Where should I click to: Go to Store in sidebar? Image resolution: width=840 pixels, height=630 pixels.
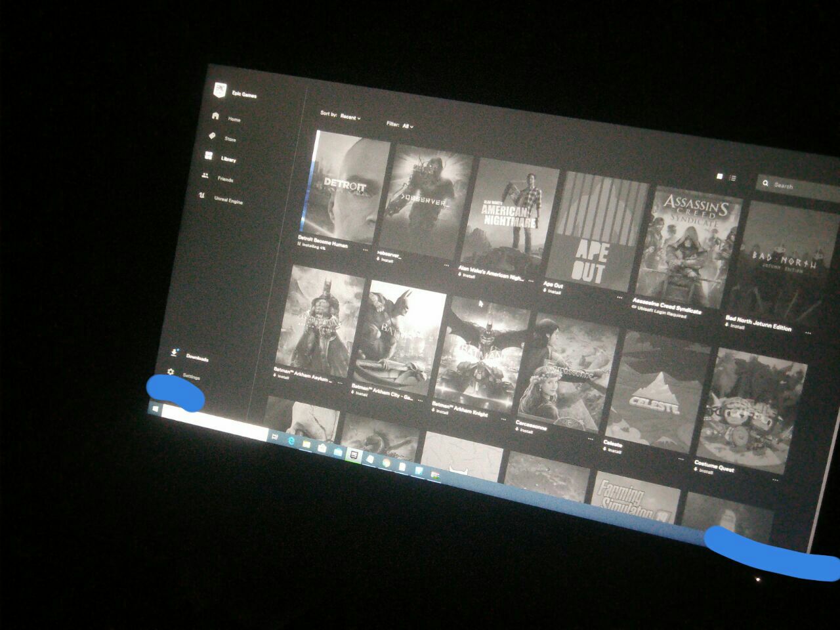pos(230,139)
